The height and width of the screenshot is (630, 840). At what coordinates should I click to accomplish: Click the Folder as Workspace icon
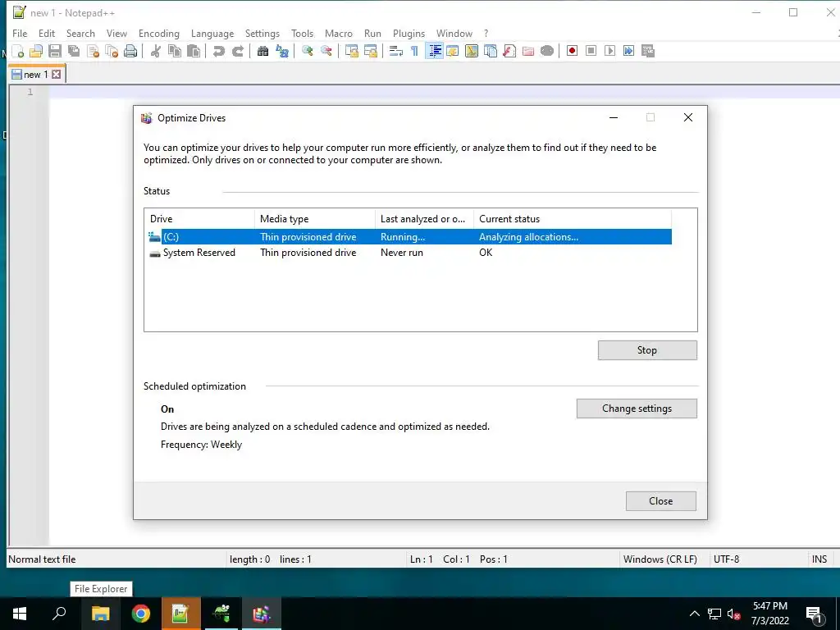[528, 52]
